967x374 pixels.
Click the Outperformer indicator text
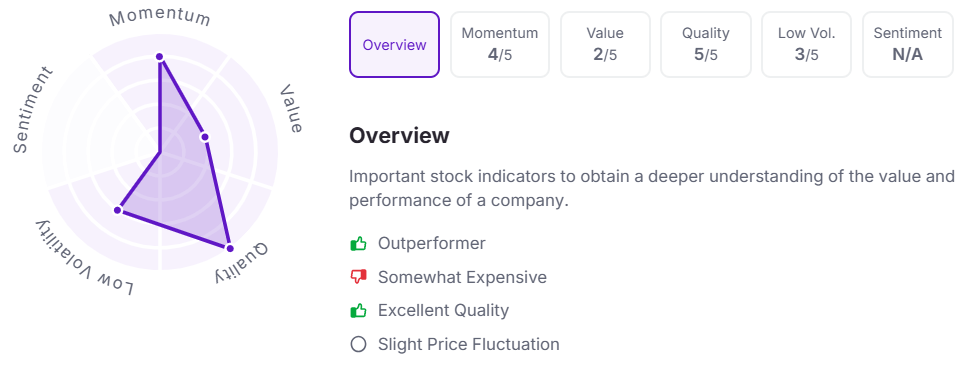432,244
